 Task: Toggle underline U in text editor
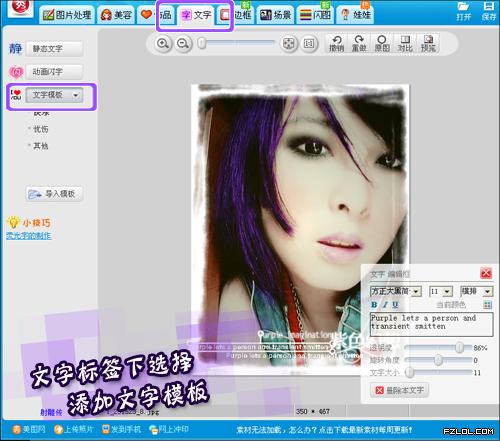[x=395, y=304]
